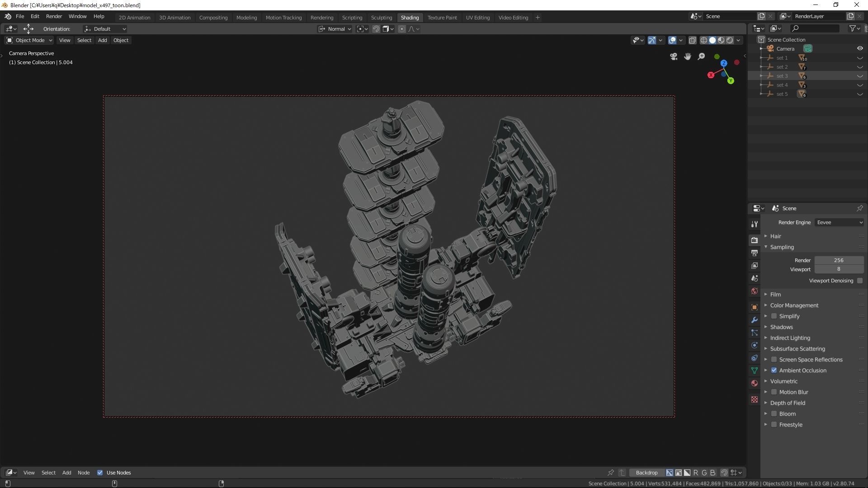868x488 pixels.
Task: Expand the Depth of Field panel
Action: pyautogui.click(x=766, y=403)
